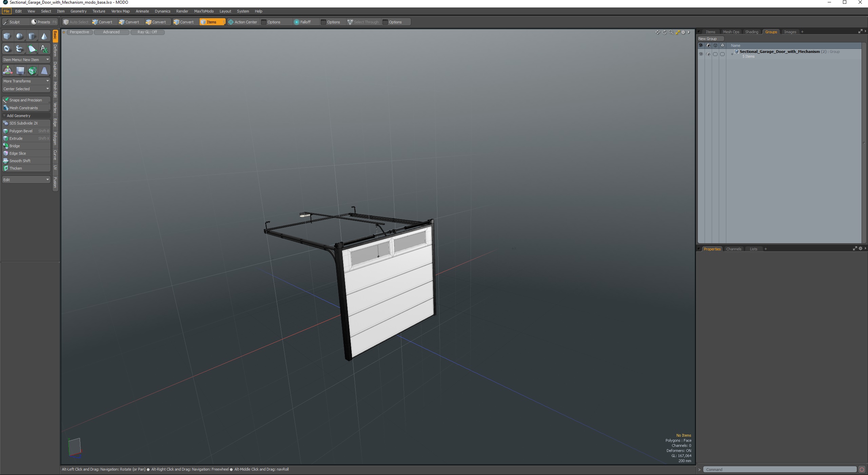Open the Advanced shading style dropdown
Viewport: 868px width, 475px height.
coord(111,32)
